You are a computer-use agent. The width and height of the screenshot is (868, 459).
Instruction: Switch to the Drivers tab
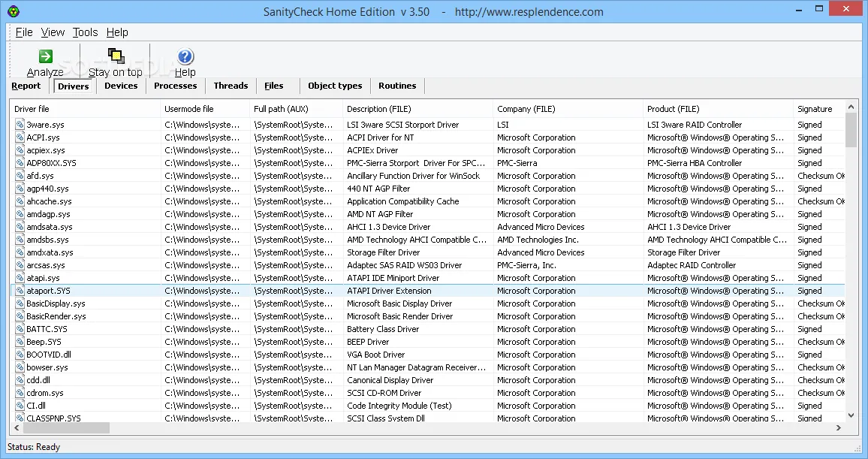click(x=74, y=86)
